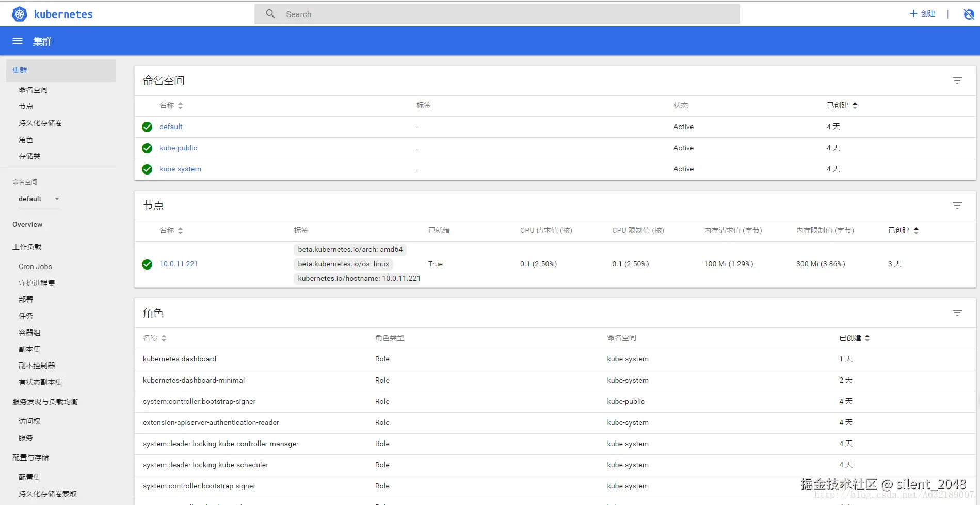This screenshot has width=980, height=505.
Task: Select 集群 in the sidebar
Action: point(61,70)
